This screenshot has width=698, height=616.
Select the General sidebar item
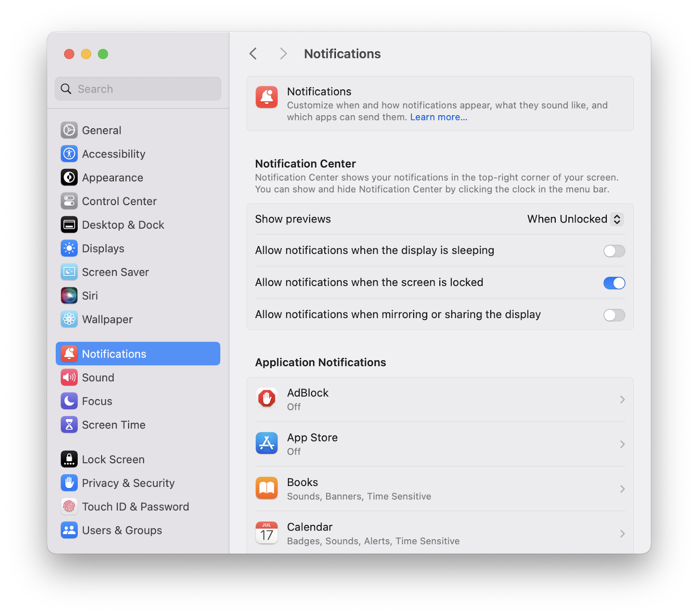point(138,130)
